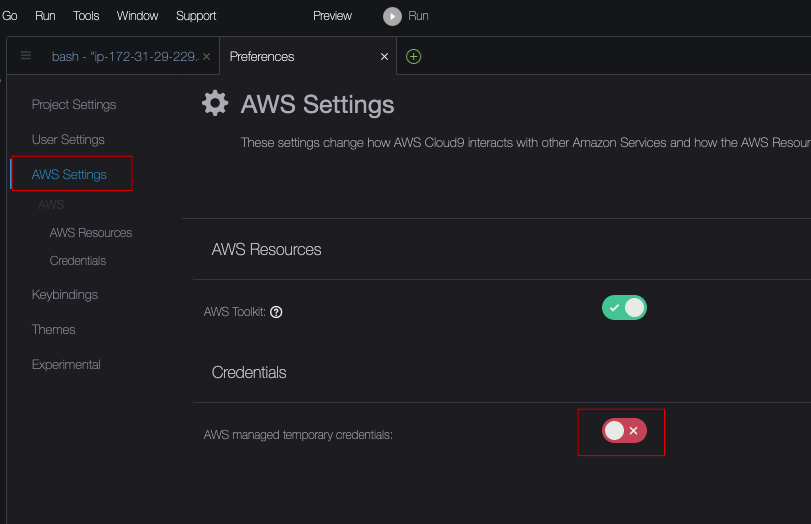Click the Preview button
811x524 pixels.
pos(332,16)
